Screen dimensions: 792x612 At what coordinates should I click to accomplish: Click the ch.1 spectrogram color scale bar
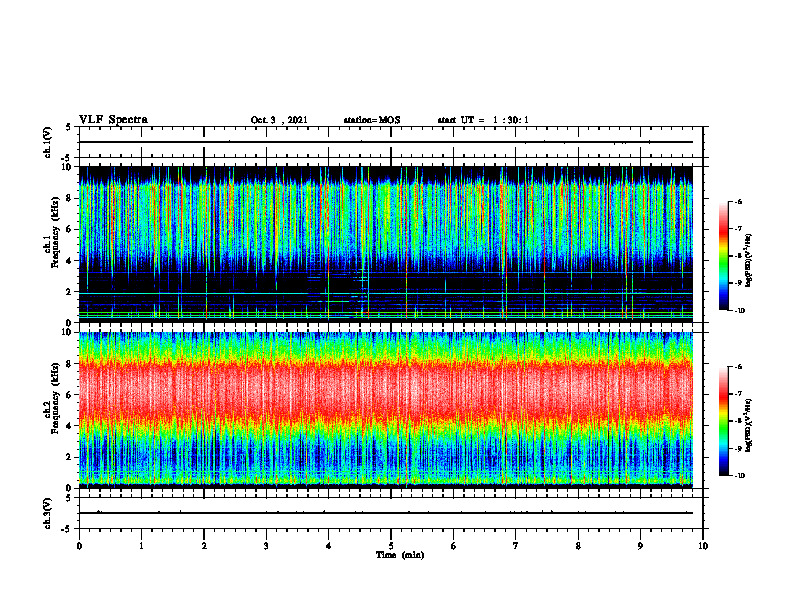point(723,256)
